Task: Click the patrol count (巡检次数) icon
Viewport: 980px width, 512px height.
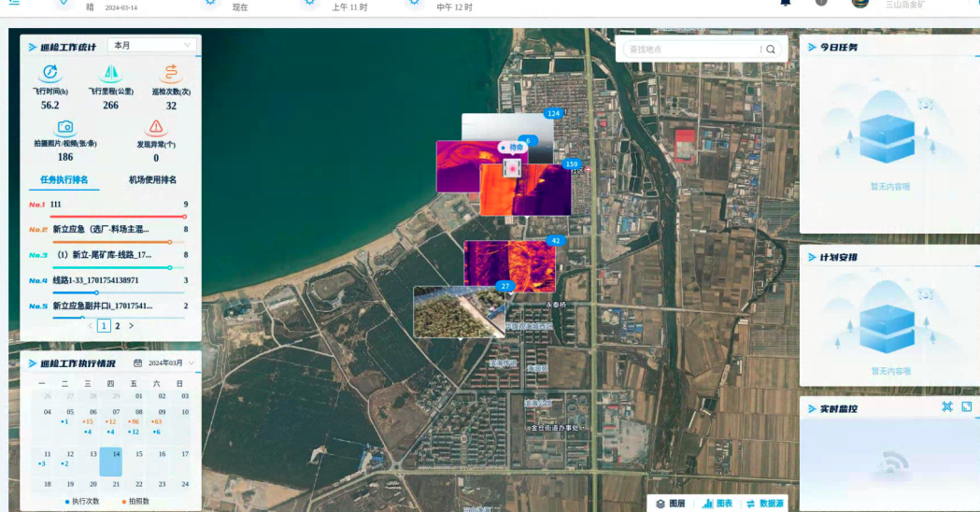Action: (171, 74)
